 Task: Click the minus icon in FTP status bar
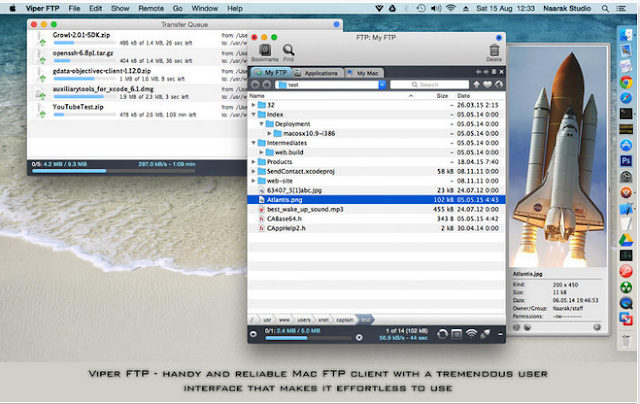coord(500,334)
